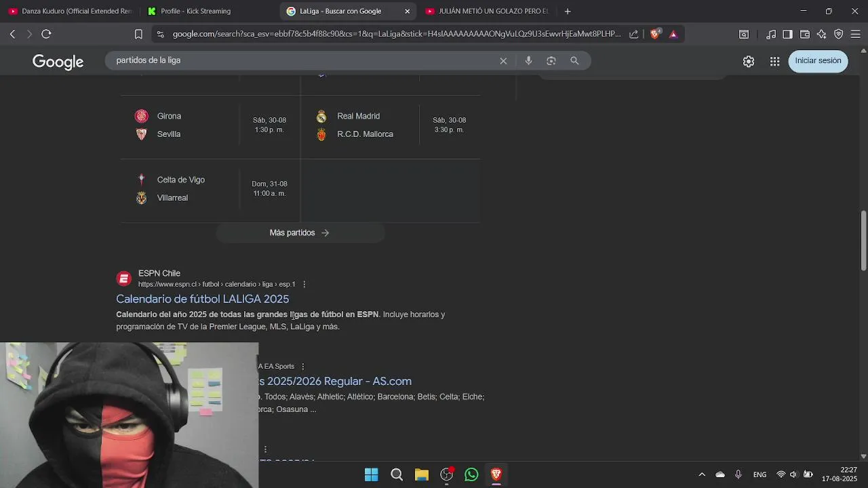Open Celta de Vigo vs Villarreal match
The image size is (868, 488).
[211, 188]
